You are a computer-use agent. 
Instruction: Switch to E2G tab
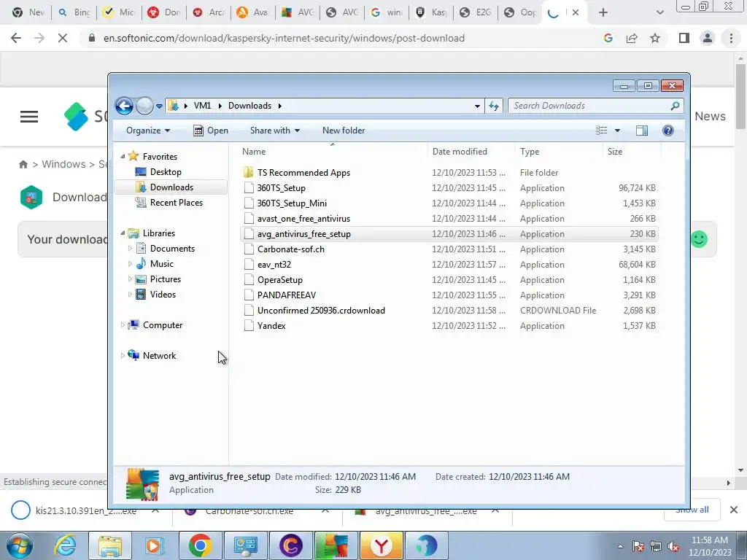(x=476, y=12)
